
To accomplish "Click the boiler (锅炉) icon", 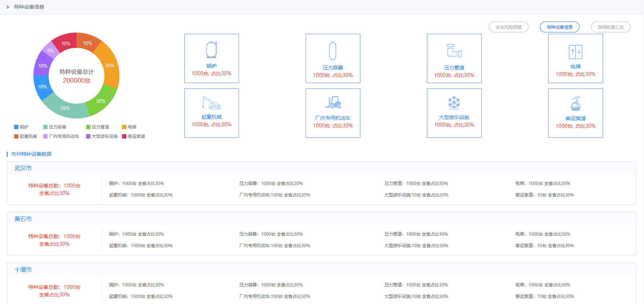I will [x=211, y=50].
